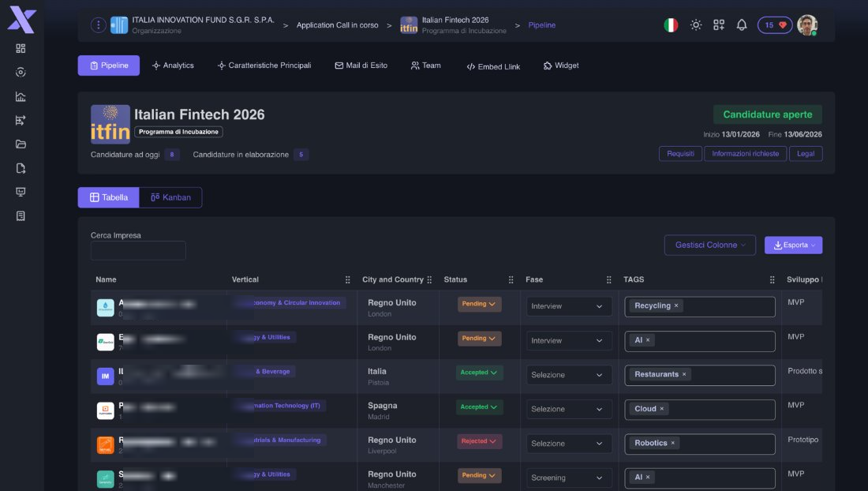868x491 pixels.
Task: Open the Gestisci Colonne dropdown
Action: tap(709, 245)
